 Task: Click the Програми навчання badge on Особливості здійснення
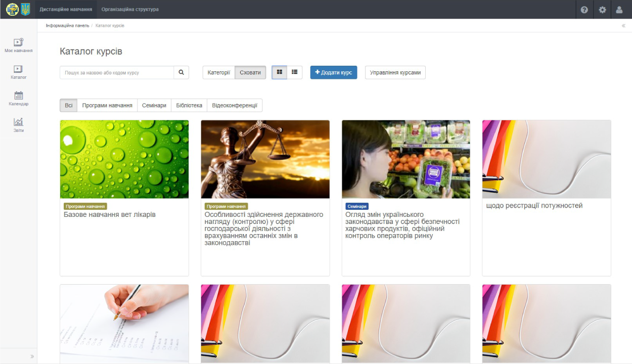(226, 206)
